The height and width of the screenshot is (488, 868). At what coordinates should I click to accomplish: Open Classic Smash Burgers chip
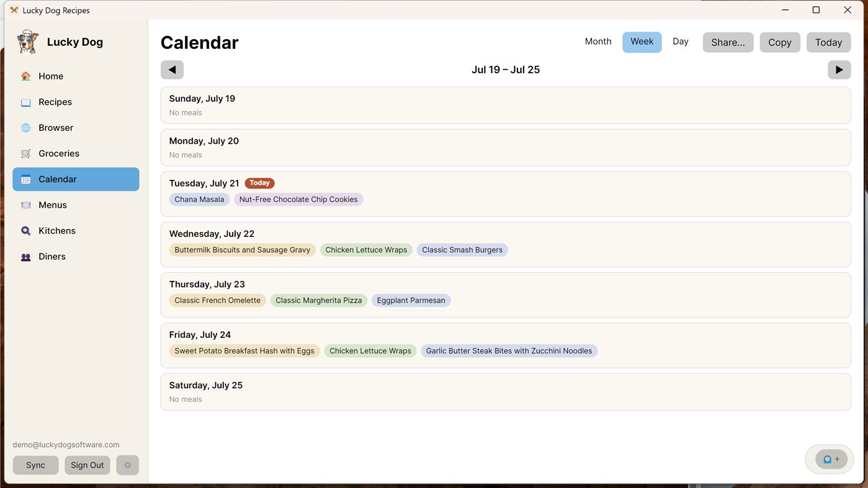tap(462, 250)
